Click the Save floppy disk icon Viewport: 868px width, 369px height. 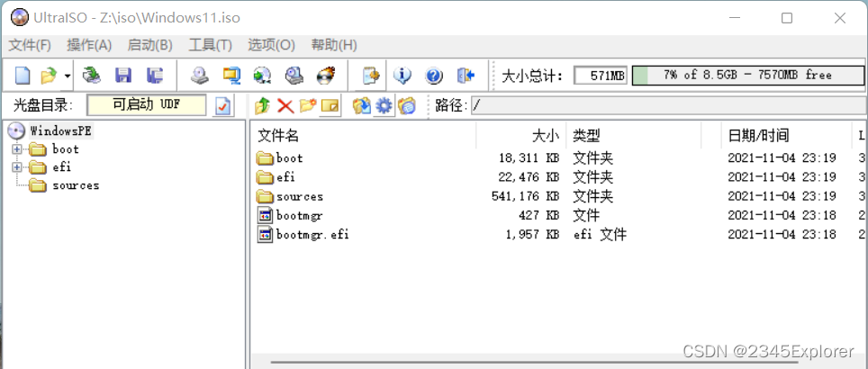coord(122,76)
